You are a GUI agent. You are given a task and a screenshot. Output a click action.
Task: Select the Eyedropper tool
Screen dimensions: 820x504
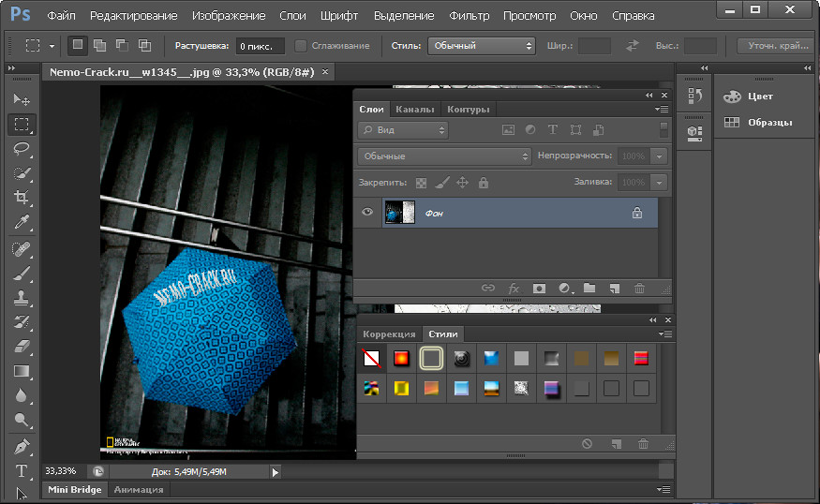pos(22,223)
